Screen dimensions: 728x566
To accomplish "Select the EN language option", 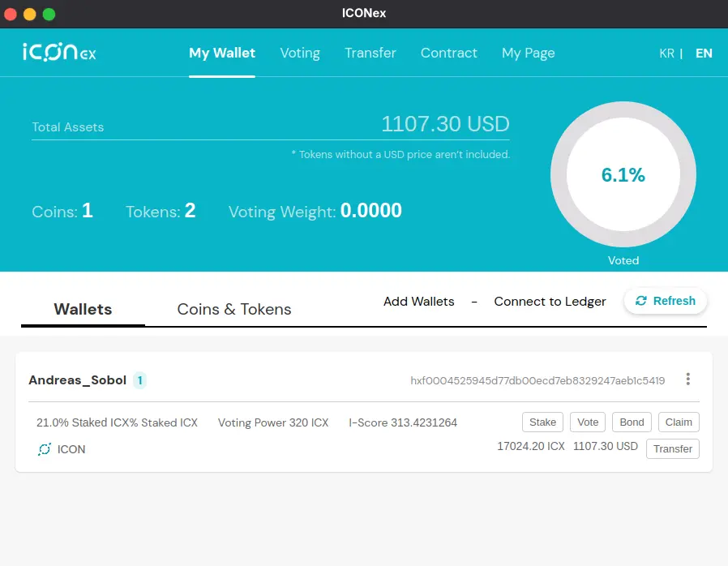I will point(703,52).
